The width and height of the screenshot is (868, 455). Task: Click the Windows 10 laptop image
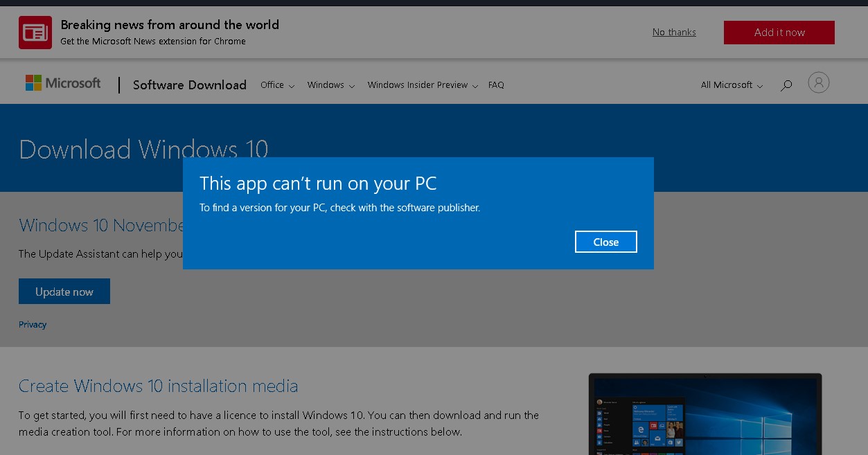click(705, 414)
